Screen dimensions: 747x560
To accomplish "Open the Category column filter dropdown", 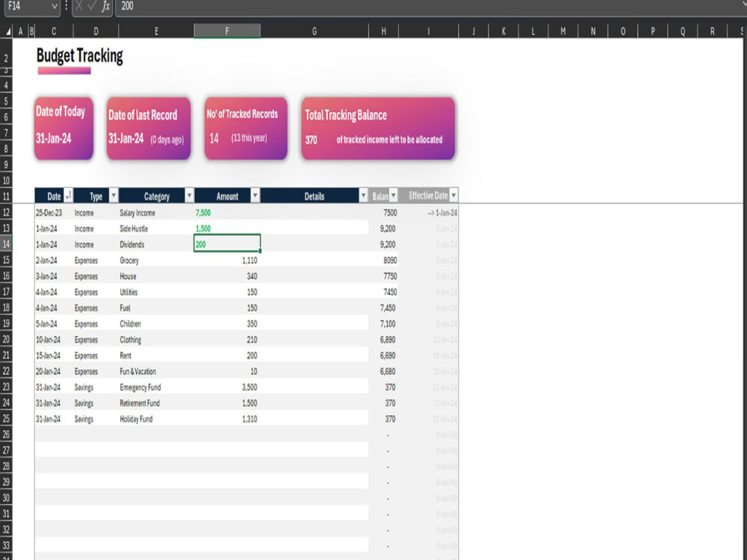I will [x=189, y=196].
